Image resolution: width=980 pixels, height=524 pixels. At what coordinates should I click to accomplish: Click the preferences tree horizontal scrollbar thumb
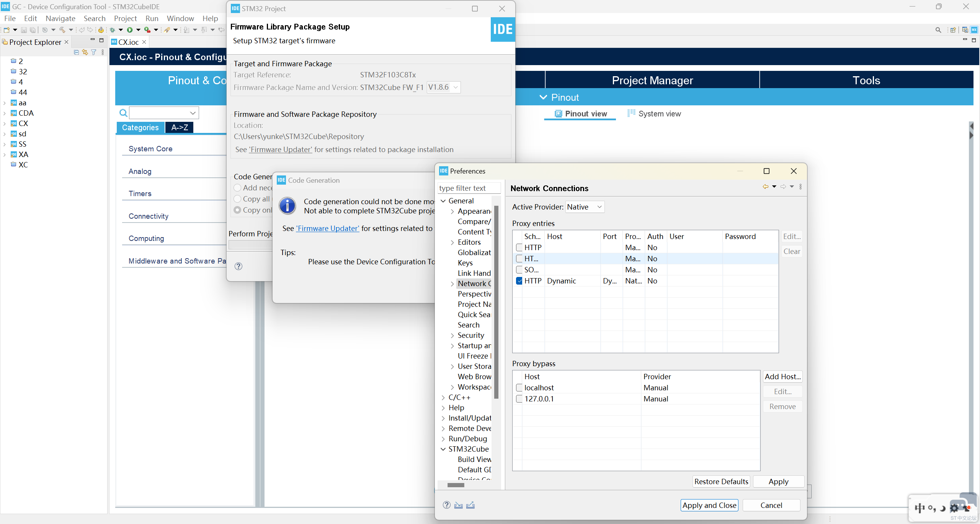click(x=456, y=485)
